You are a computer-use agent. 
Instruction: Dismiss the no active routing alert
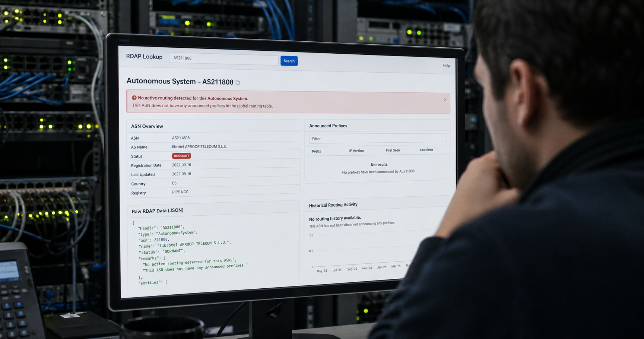point(445,100)
